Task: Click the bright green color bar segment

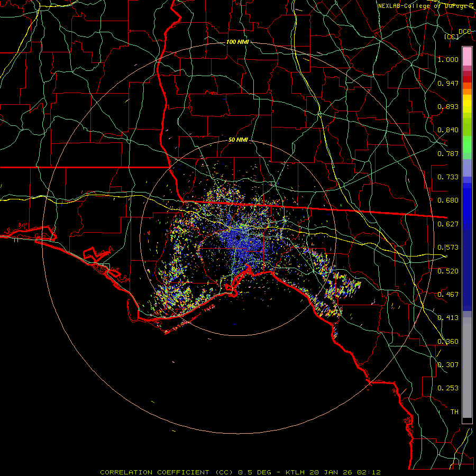Action: [467, 144]
